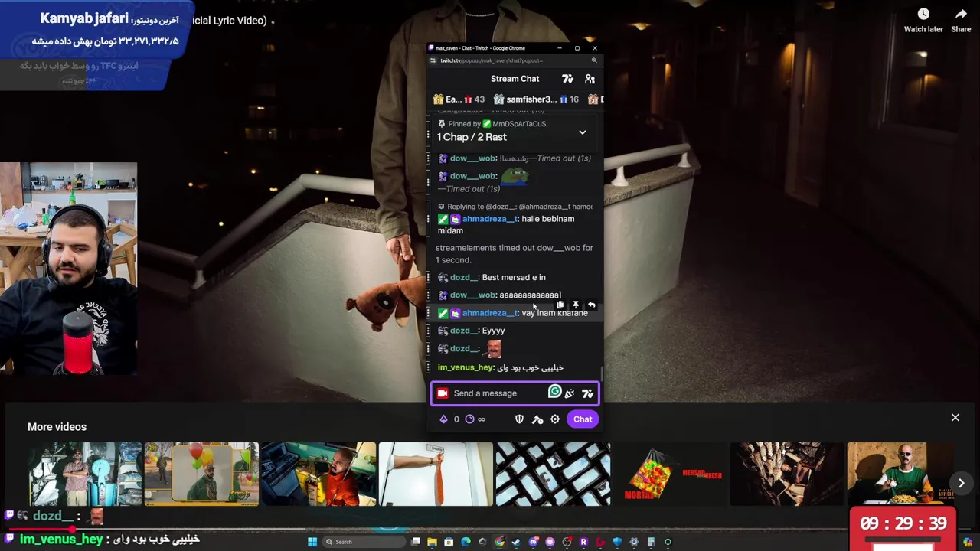Open Microsoft Store from the taskbar
980x551 pixels.
449,542
